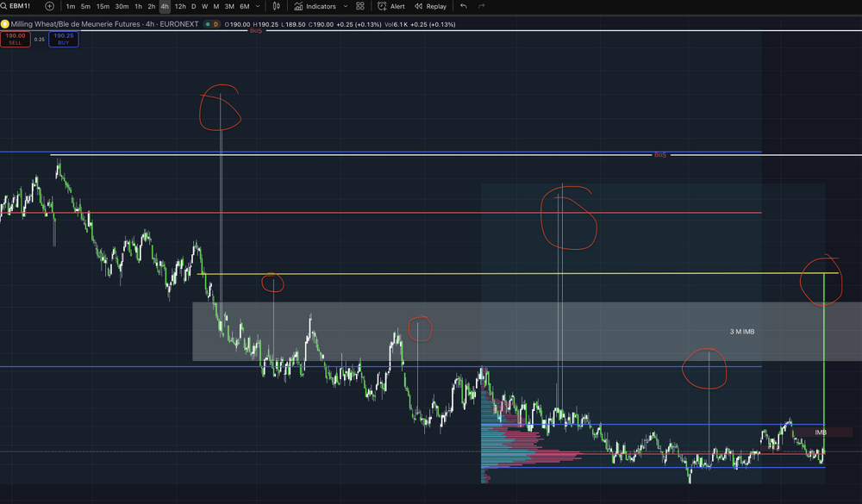Select the active 4h timeframe
Viewport: 862px width, 504px height.
(x=165, y=7)
